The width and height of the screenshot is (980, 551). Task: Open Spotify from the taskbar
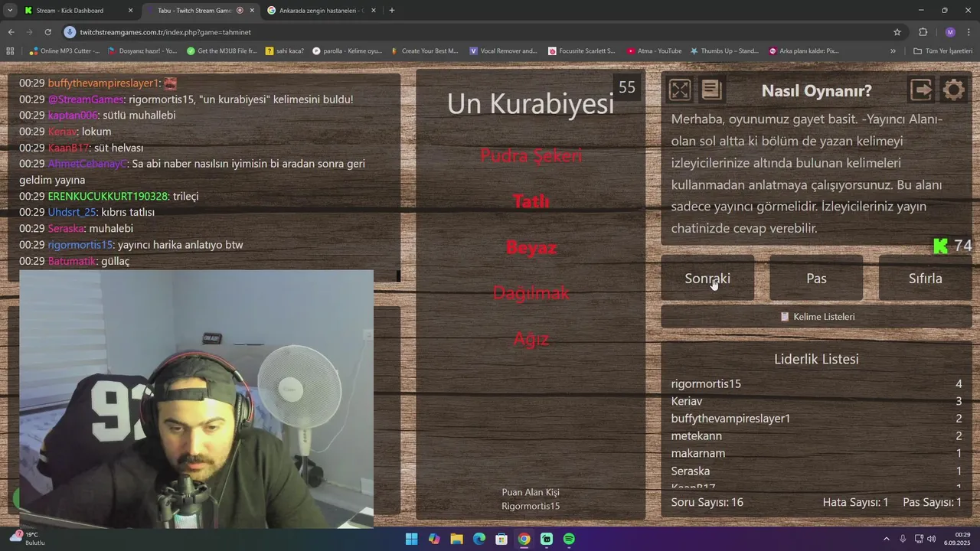[569, 539]
